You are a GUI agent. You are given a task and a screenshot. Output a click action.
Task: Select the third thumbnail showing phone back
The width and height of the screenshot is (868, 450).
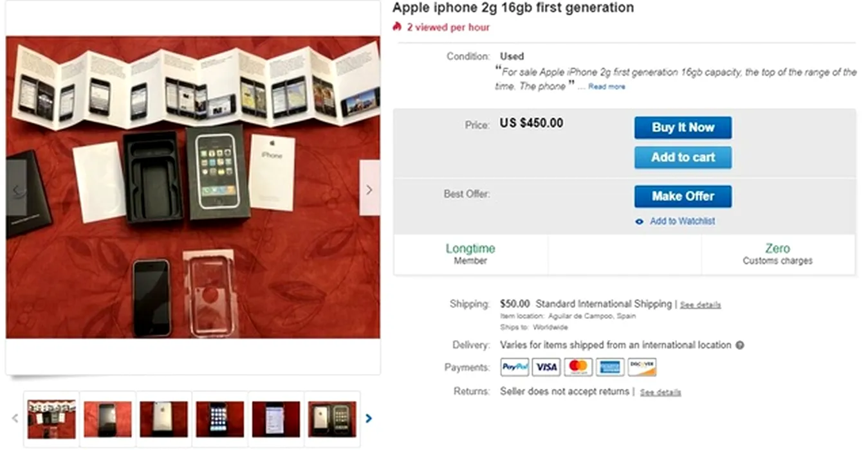(164, 419)
